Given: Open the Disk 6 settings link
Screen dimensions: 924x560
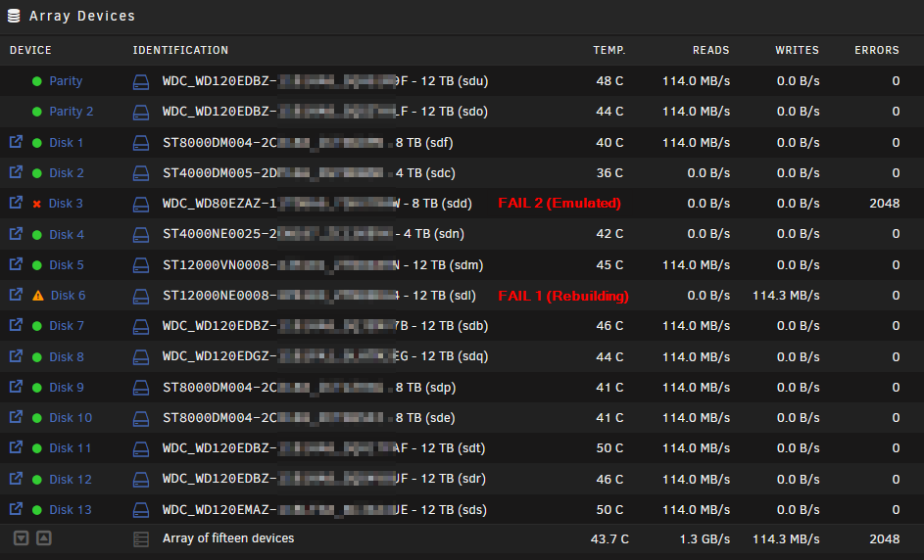Looking at the screenshot, I should tap(68, 296).
